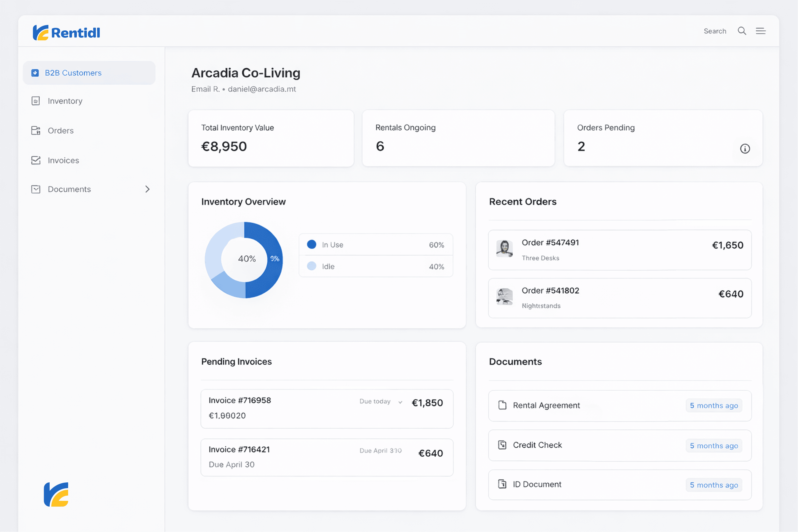Click the In Use blue legend swatch
Viewport: 798px width, 532px height.
[x=311, y=245]
